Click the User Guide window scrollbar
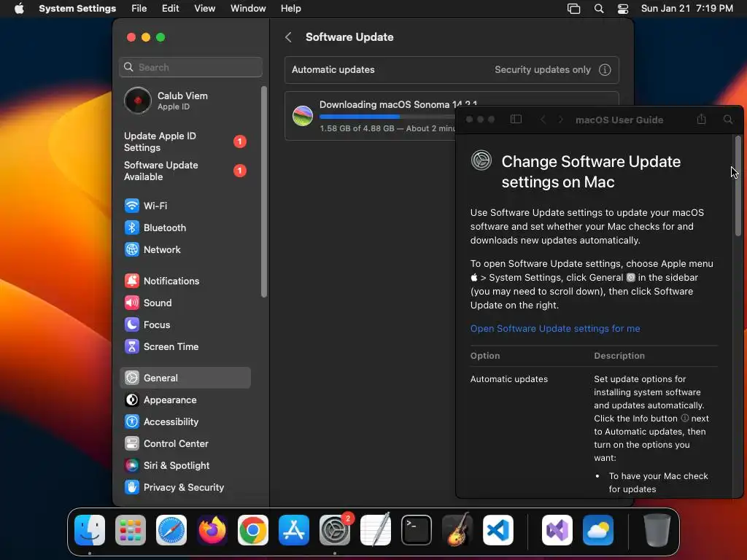 (x=738, y=185)
